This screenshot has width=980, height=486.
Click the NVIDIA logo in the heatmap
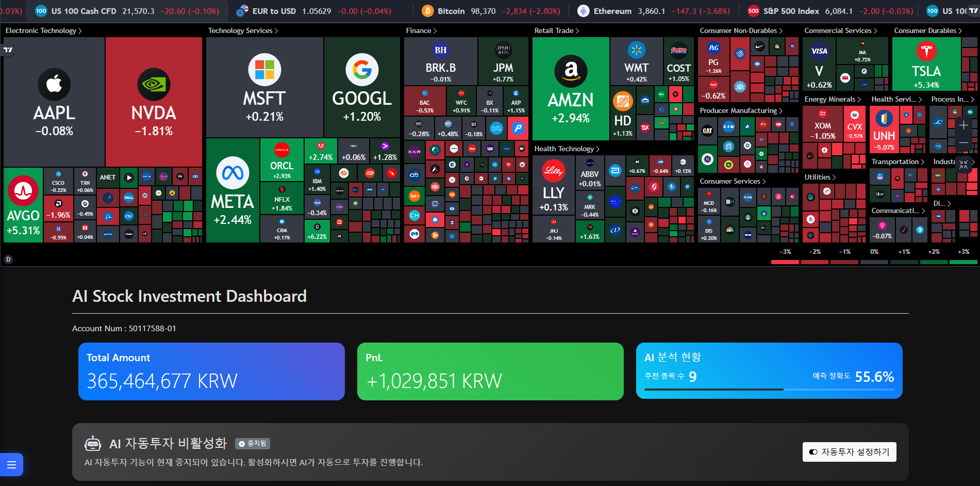coord(154,84)
